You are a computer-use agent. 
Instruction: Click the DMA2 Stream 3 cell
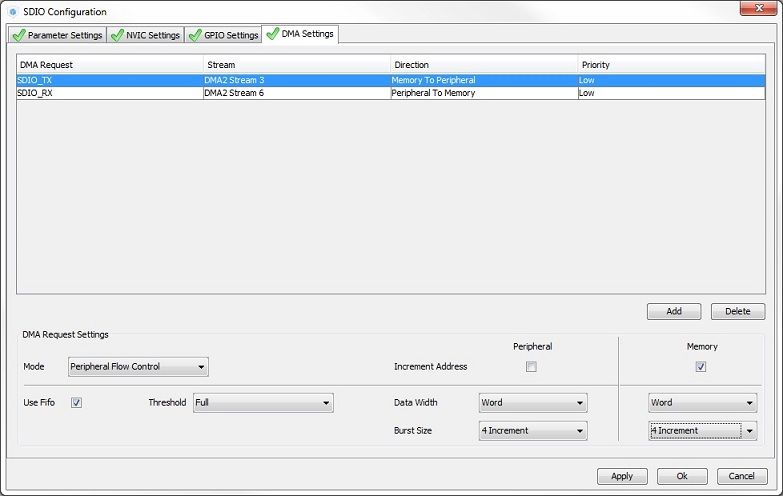coord(297,80)
